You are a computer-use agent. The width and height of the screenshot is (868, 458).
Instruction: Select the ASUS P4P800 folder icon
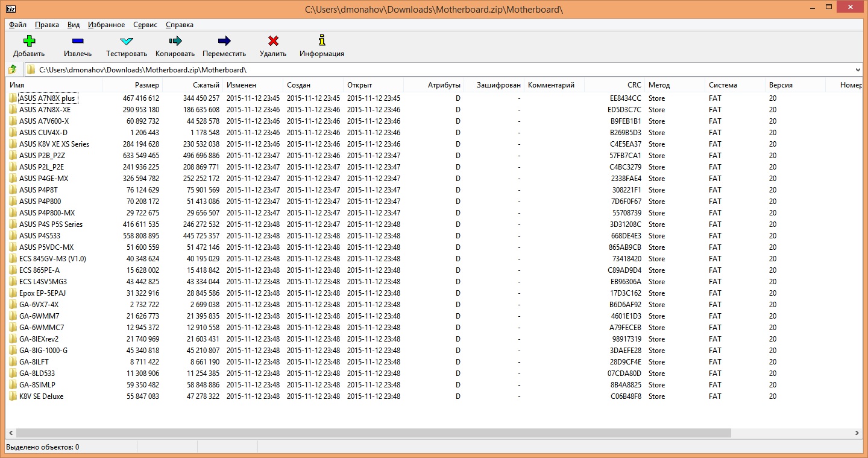pos(13,201)
